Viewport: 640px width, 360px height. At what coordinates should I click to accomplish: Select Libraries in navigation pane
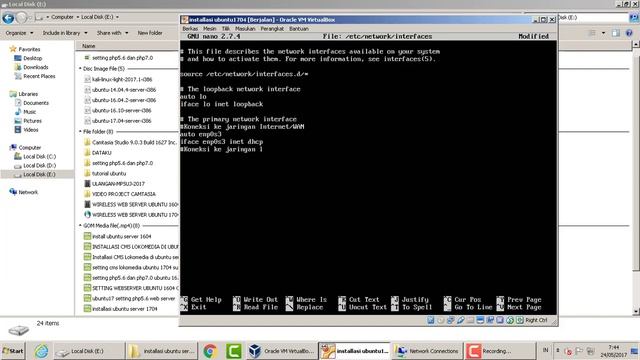[28, 94]
